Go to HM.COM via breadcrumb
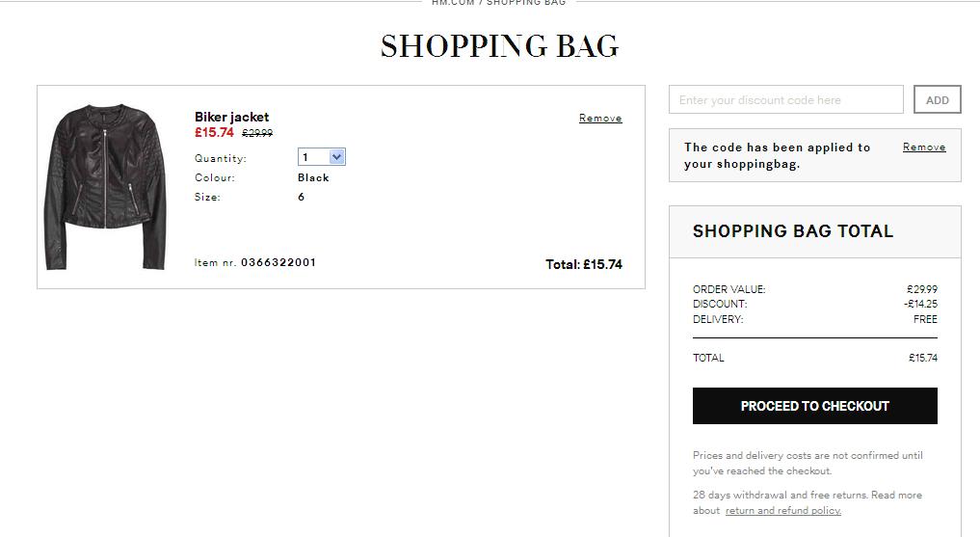 (x=453, y=3)
